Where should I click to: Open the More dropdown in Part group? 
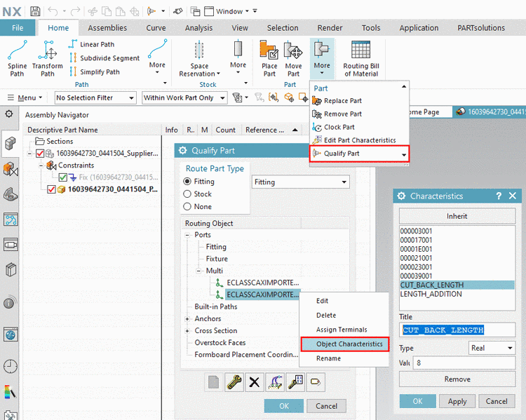pyautogui.click(x=322, y=58)
